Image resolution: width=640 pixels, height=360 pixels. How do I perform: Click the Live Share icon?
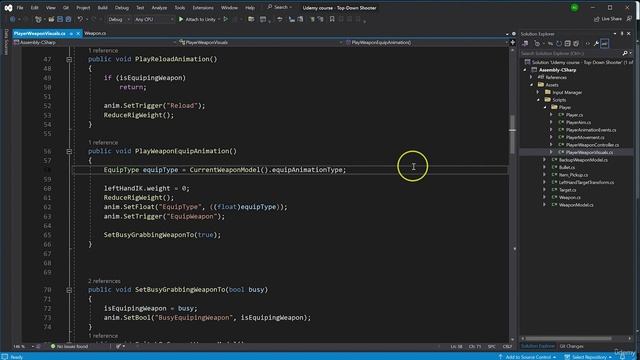coord(597,19)
